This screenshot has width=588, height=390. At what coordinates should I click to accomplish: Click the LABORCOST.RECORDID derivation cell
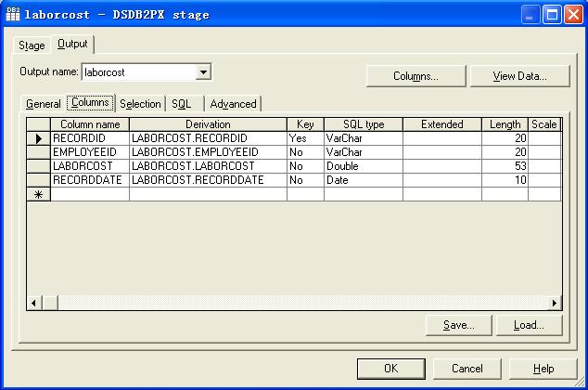208,138
